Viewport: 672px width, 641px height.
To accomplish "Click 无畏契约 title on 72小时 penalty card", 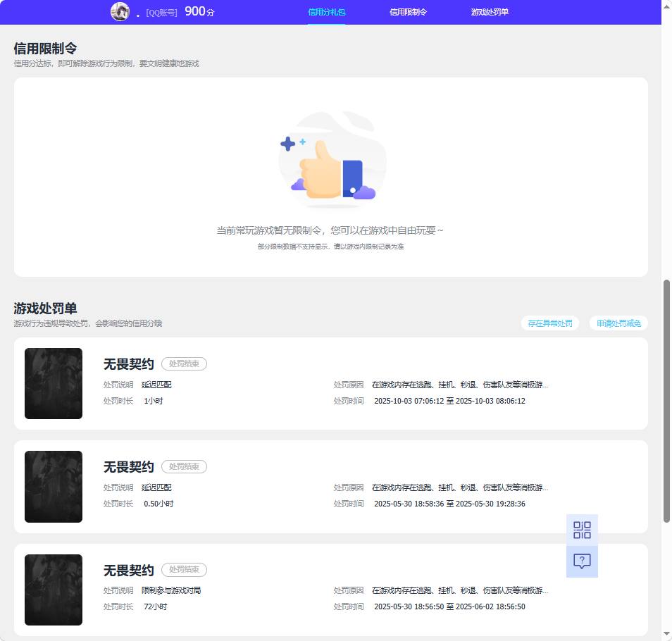I will [129, 571].
